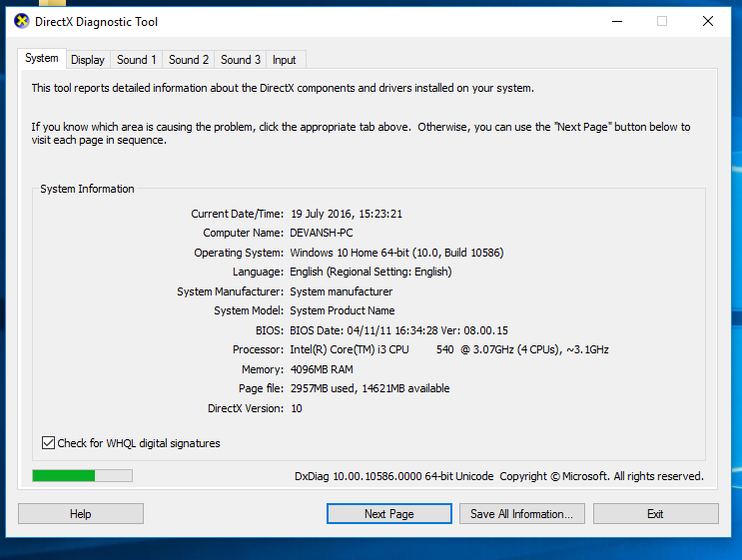742x560 pixels.
Task: Click the System Information group label
Action: coord(87,189)
